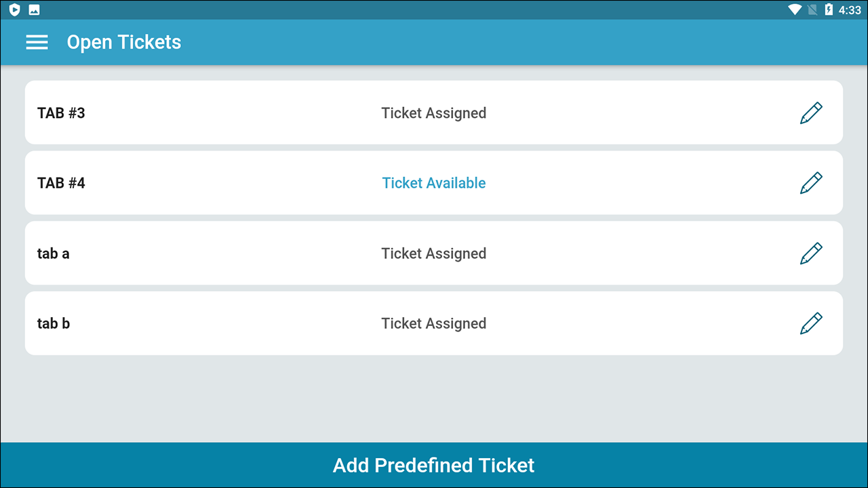This screenshot has width=868, height=488.
Task: Edit the 'tab a' ticket with pencil
Action: 811,253
